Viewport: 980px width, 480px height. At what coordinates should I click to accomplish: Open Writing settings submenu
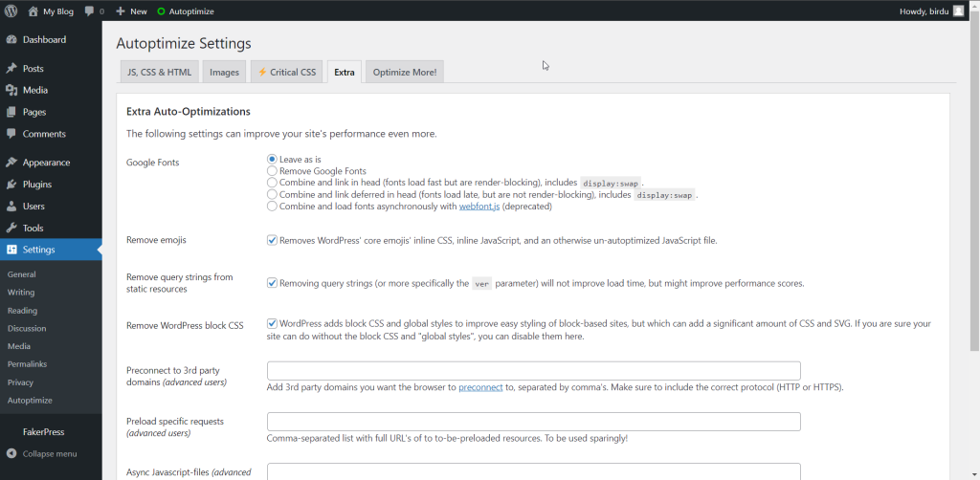pos(21,293)
